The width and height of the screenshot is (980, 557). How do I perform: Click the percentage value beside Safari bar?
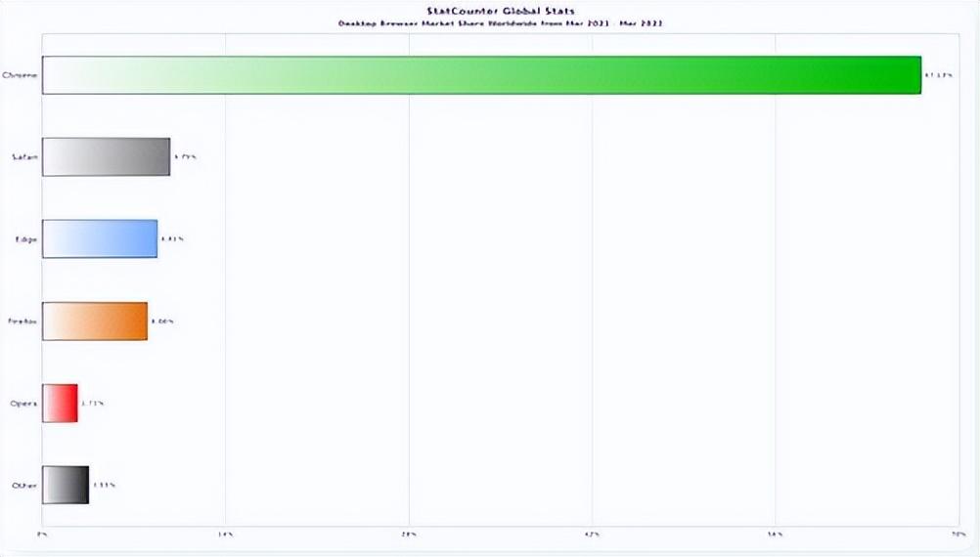click(185, 156)
